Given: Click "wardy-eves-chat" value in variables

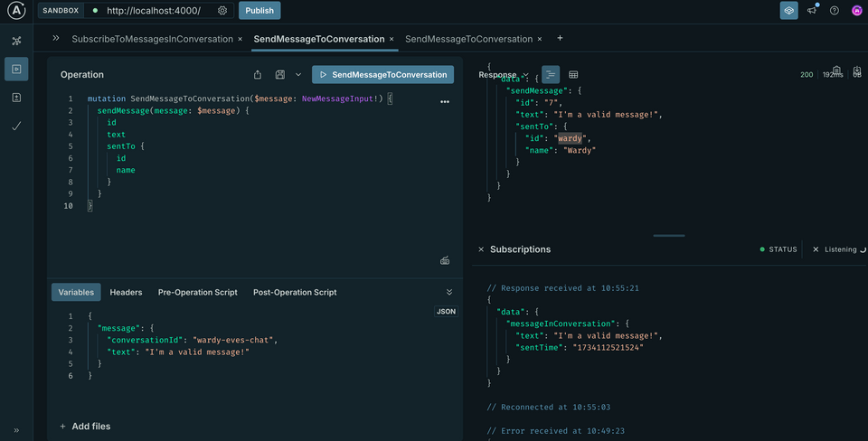Looking at the screenshot, I should pyautogui.click(x=235, y=340).
